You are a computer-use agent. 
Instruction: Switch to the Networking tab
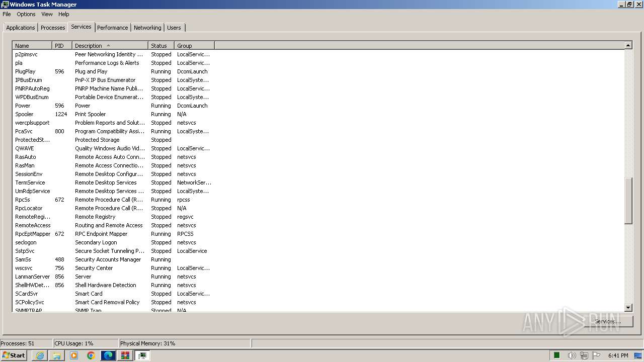[x=147, y=28]
